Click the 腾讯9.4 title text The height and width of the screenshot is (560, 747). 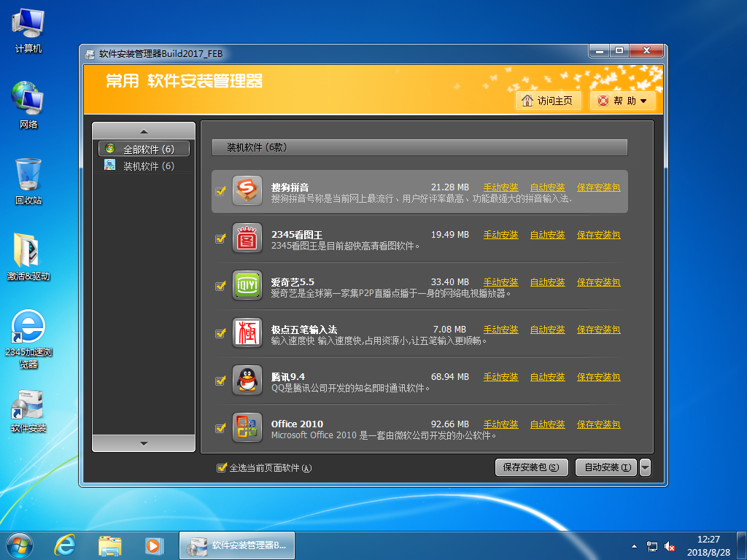coord(287,377)
